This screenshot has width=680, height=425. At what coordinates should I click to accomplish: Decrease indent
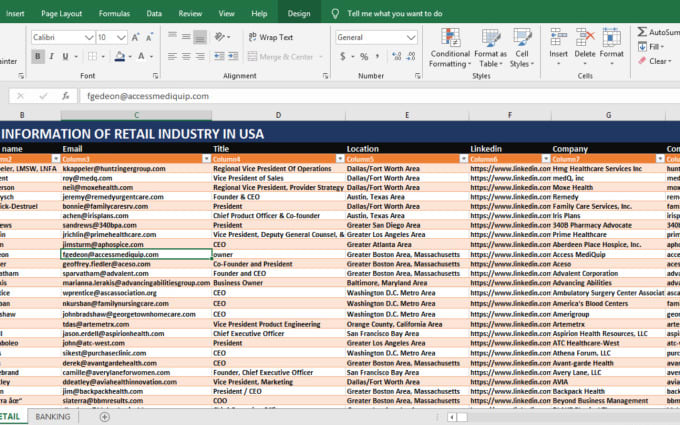(219, 56)
